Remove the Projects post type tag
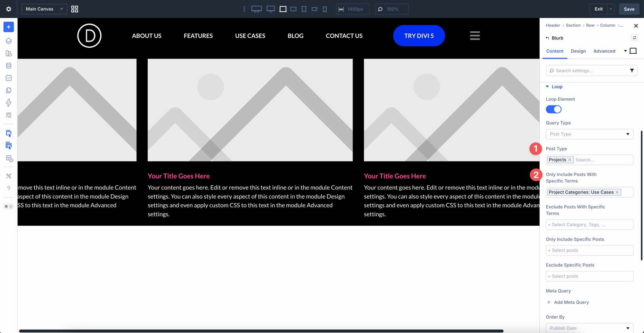 pos(569,160)
